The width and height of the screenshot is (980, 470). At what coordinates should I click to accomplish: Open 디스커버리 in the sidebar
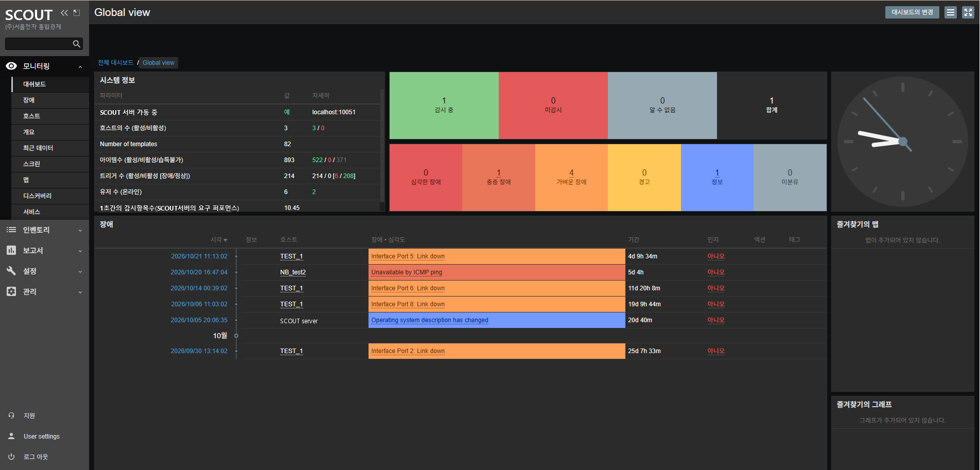point(50,196)
